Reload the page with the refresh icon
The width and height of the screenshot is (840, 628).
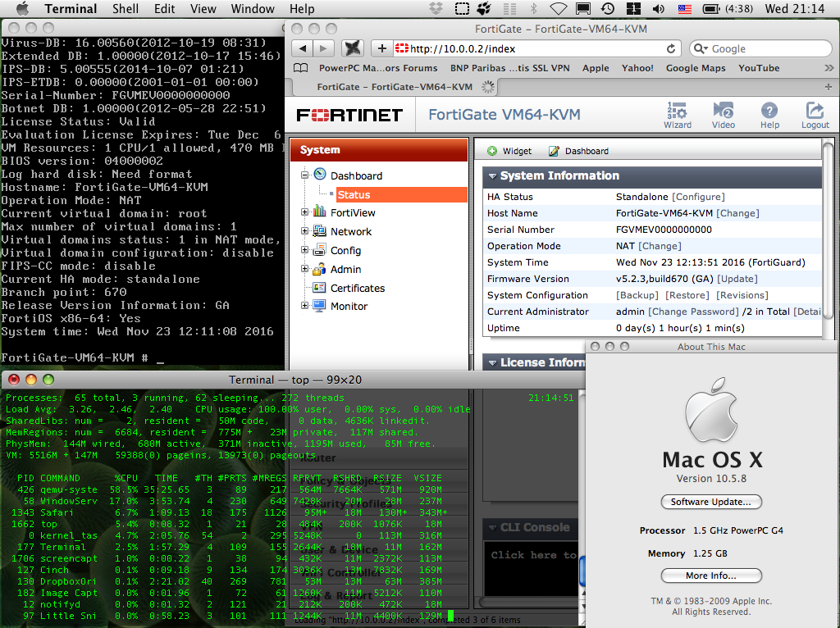pyautogui.click(x=671, y=48)
